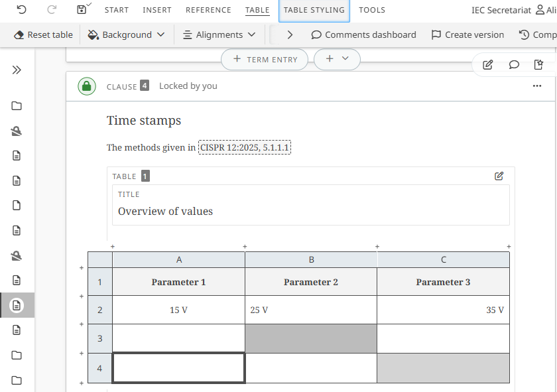Screen dimensions: 557x392
Task: Click the Overview of values title field
Action: coord(311,205)
